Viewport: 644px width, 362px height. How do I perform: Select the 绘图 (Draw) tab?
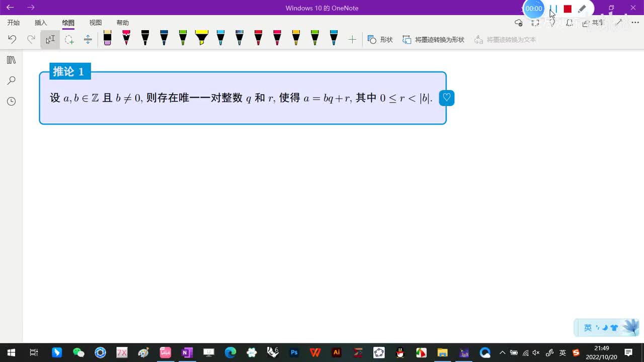pyautogui.click(x=68, y=23)
